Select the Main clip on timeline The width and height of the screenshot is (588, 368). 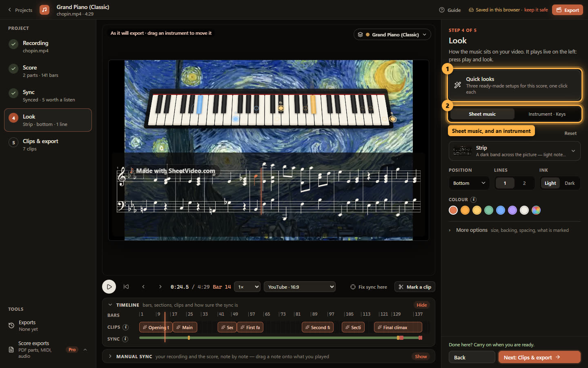click(x=185, y=328)
